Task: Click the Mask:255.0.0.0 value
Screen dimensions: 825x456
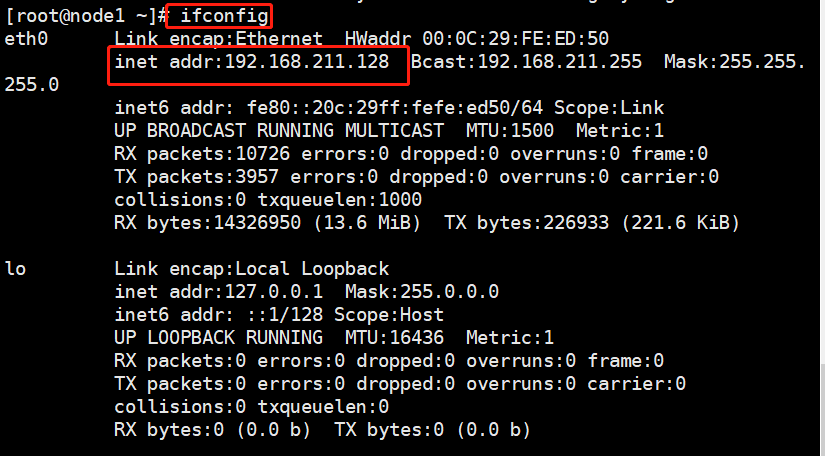Action: (421, 292)
